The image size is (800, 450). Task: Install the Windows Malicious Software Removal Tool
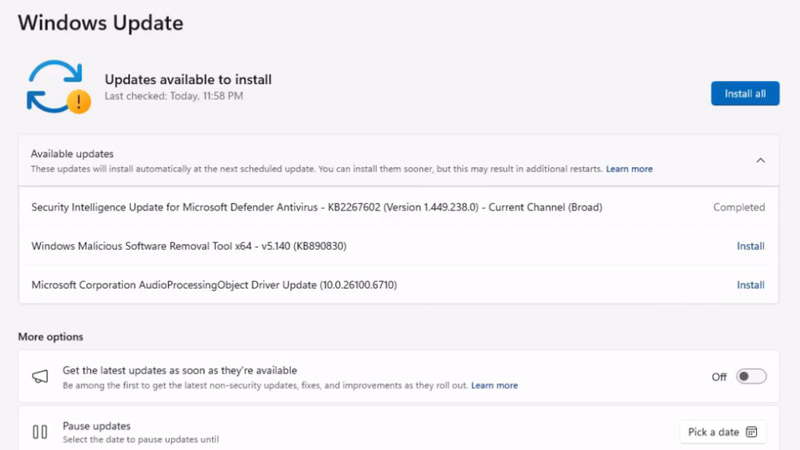click(x=751, y=246)
